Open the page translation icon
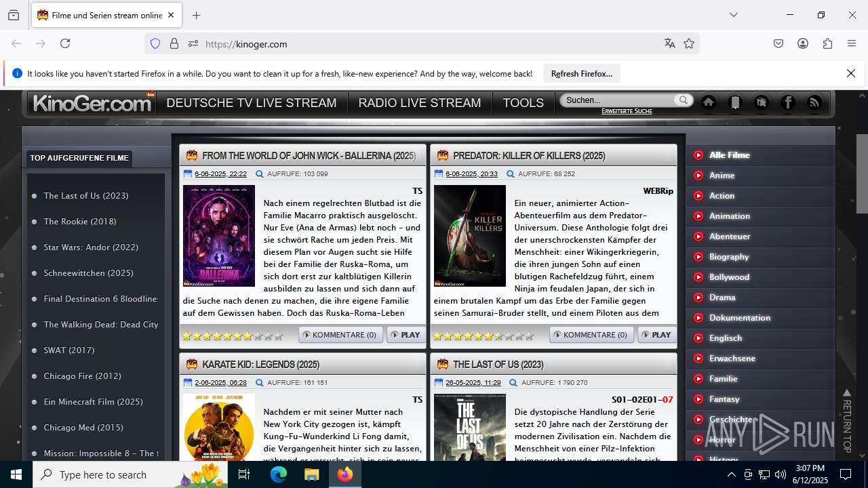868x488 pixels. 670,43
